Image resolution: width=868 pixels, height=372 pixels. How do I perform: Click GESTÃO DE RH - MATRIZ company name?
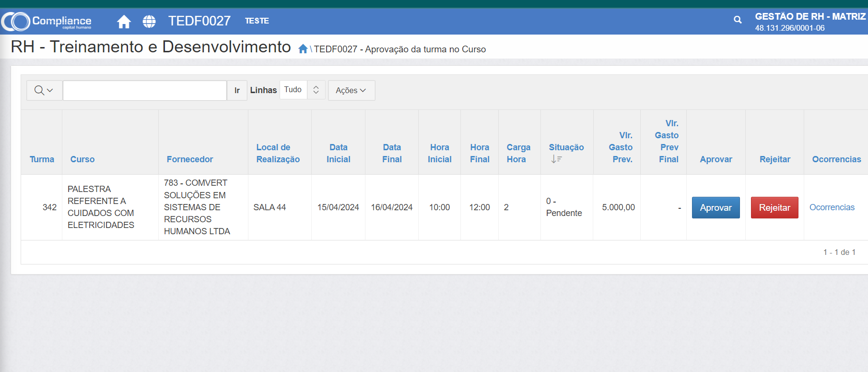(810, 16)
